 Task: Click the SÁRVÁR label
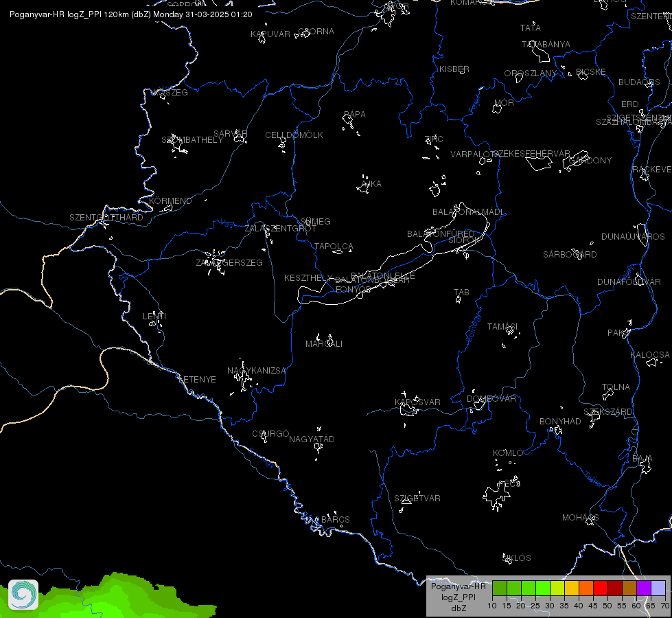[x=231, y=133]
